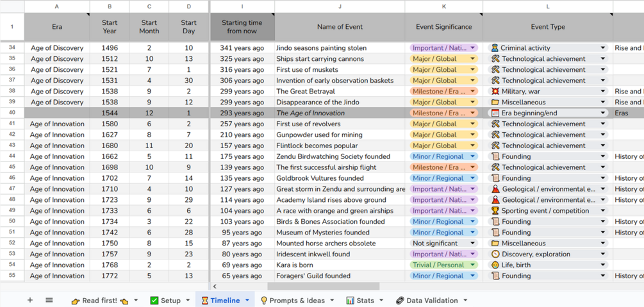Click the Miscellaneous folder icon in row 39

click(x=495, y=102)
